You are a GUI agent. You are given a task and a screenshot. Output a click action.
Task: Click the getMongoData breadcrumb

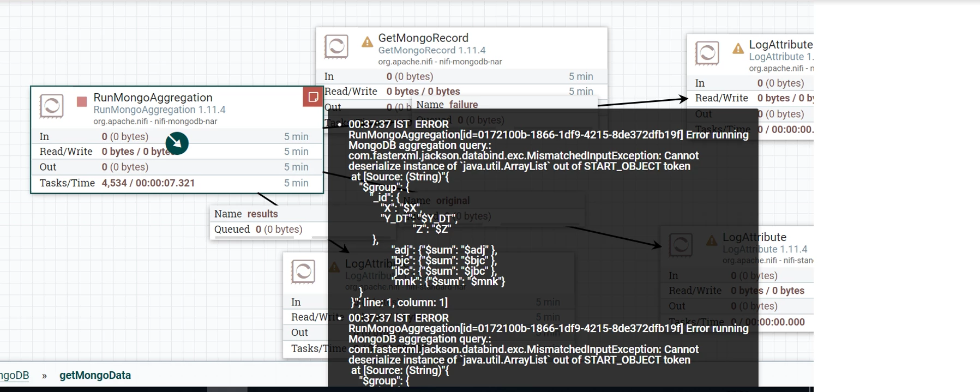pyautogui.click(x=95, y=375)
